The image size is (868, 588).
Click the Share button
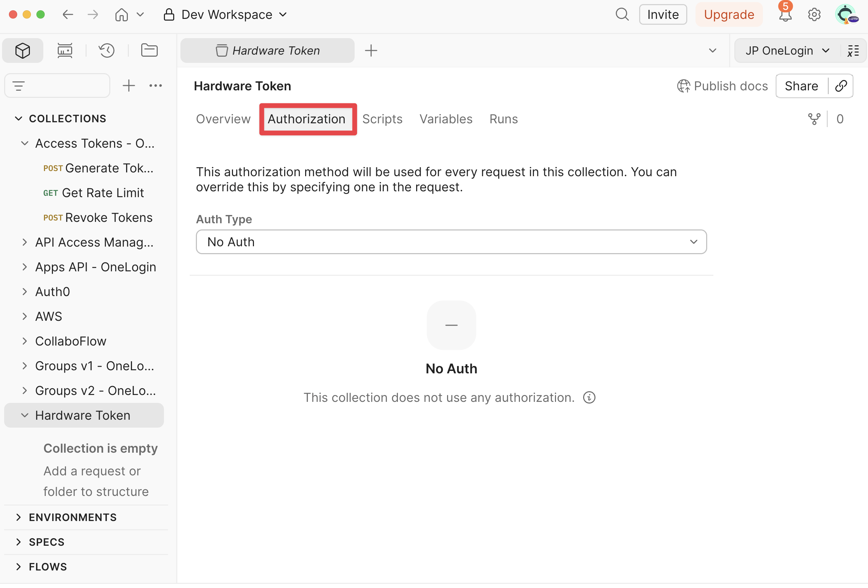coord(802,86)
